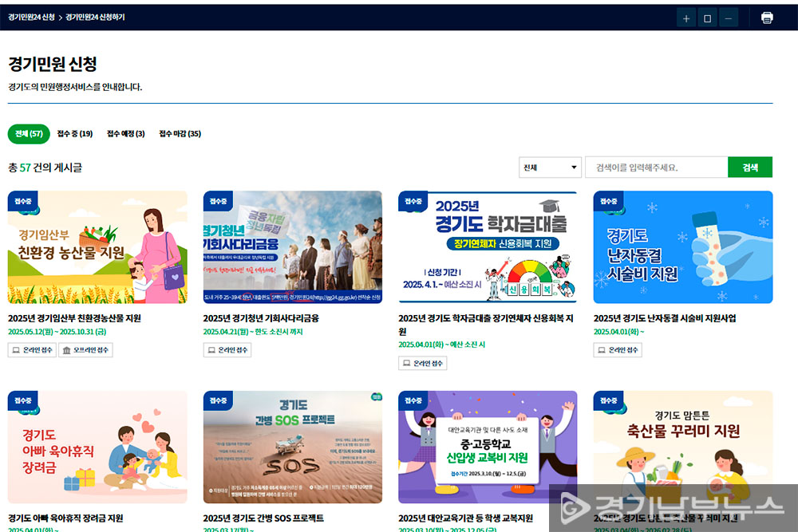Screen dimensions: 798x532
Task: Click 온라인 접수 under 기회사다리금융
Action: (227, 349)
